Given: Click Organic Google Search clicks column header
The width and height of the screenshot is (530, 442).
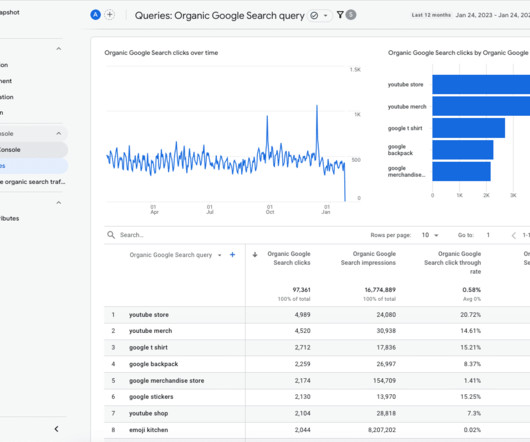Looking at the screenshot, I should (289, 258).
